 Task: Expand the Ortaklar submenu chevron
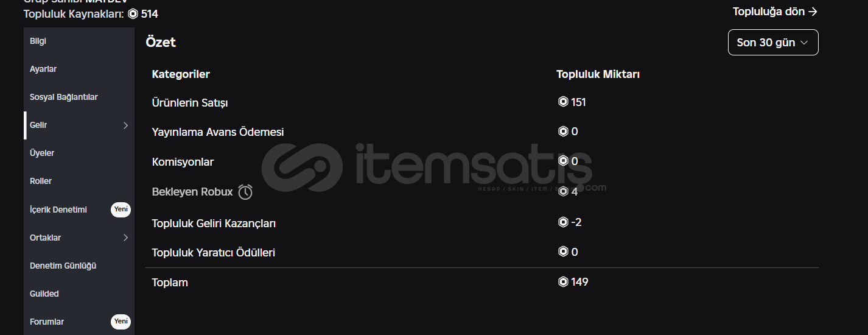click(x=125, y=238)
